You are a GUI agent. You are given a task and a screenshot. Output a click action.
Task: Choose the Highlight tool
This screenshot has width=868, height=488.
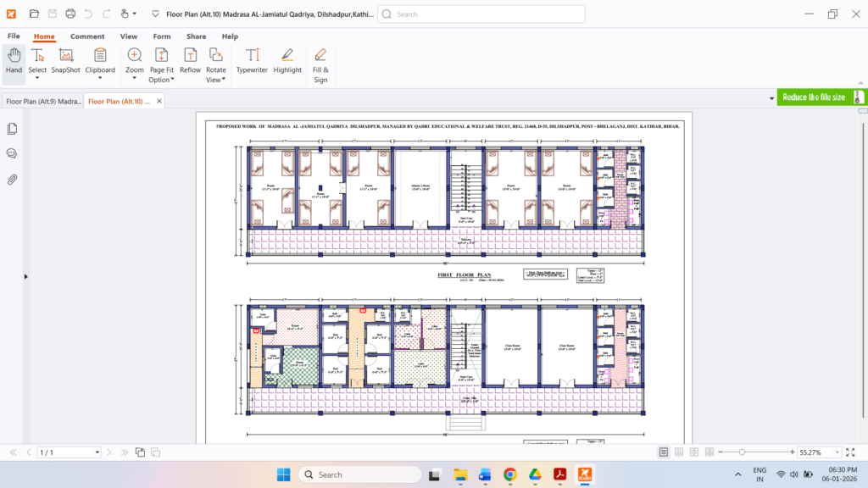[x=287, y=61]
